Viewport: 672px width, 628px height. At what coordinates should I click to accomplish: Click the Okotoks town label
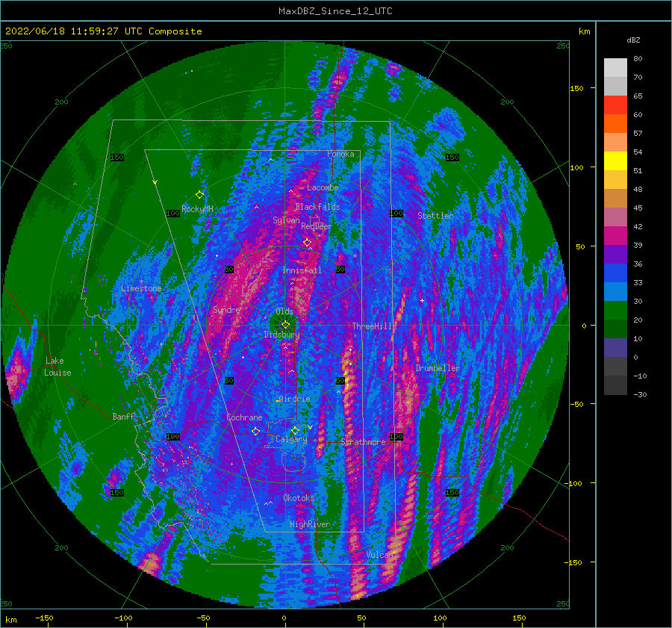(x=299, y=498)
